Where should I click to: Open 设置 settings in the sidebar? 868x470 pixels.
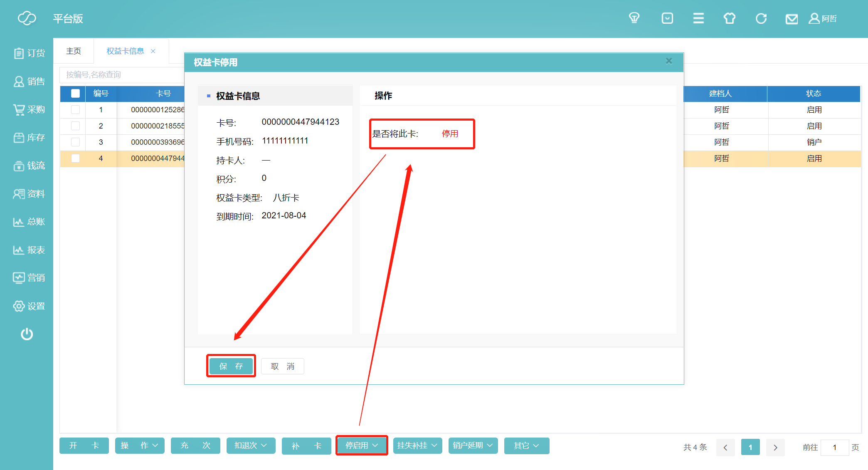pos(29,306)
